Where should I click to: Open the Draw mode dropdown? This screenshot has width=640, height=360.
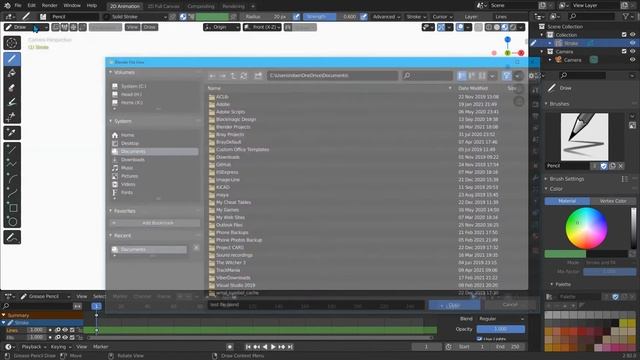[27, 27]
